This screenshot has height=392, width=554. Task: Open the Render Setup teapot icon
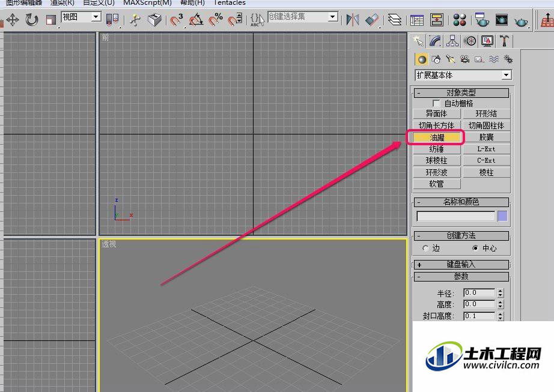(x=481, y=20)
